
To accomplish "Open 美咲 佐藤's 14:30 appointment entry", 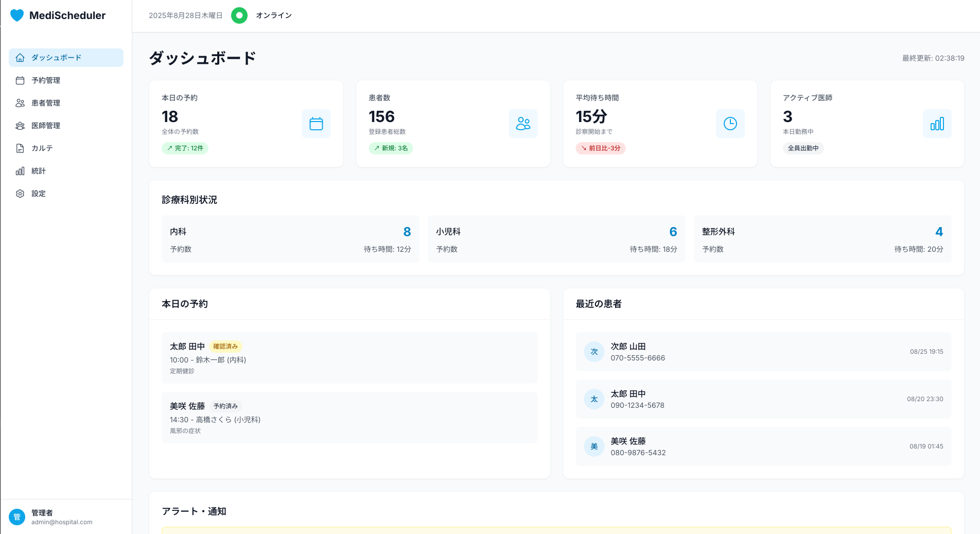I will coord(349,418).
